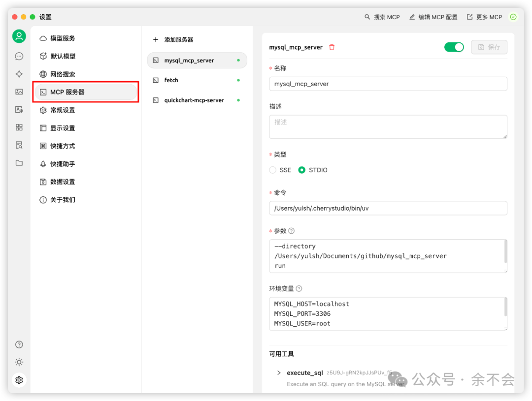532x401 pixels.
Task: Delete mysql_mcp_server with trash icon
Action: click(332, 47)
